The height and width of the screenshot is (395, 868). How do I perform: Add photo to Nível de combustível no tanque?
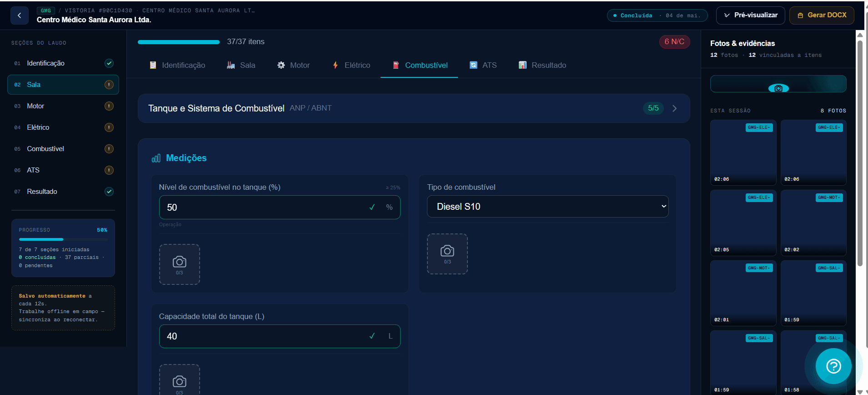180,264
